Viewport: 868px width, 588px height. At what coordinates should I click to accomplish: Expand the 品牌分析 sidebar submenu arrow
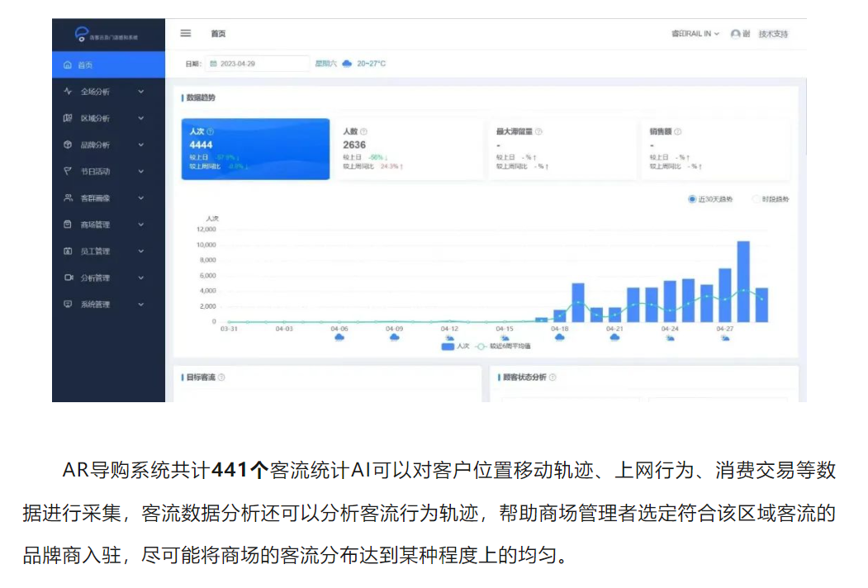pyautogui.click(x=141, y=145)
